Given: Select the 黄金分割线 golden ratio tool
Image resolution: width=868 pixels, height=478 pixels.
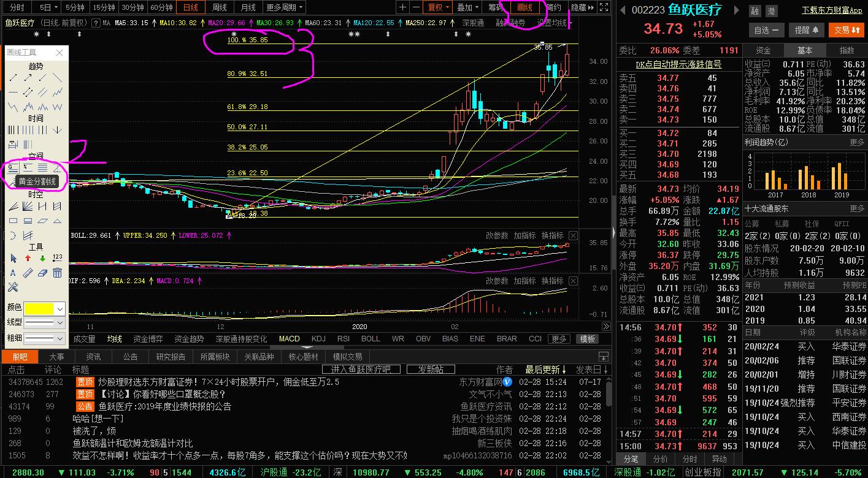Looking at the screenshot, I should (12, 167).
